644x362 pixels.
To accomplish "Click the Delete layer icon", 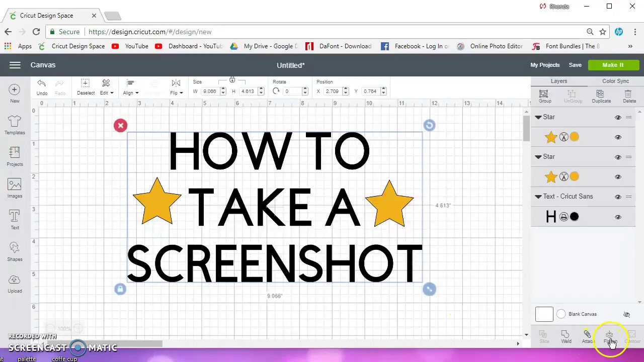I will [628, 94].
